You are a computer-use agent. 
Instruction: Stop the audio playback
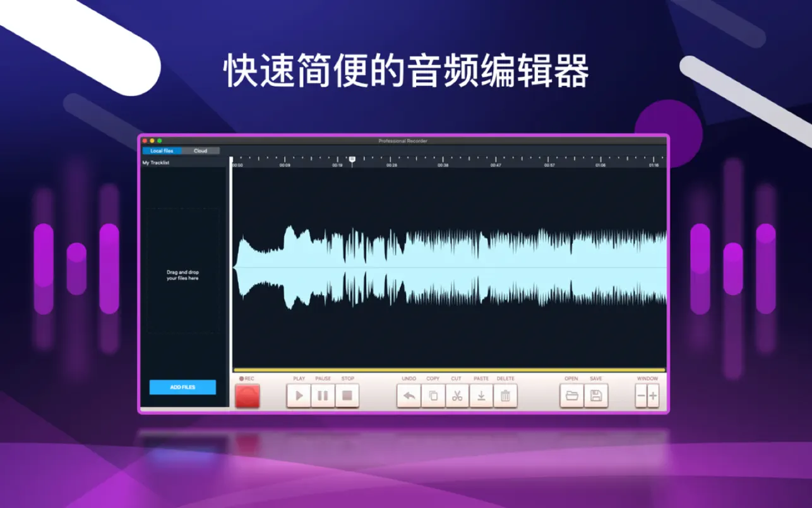(347, 396)
